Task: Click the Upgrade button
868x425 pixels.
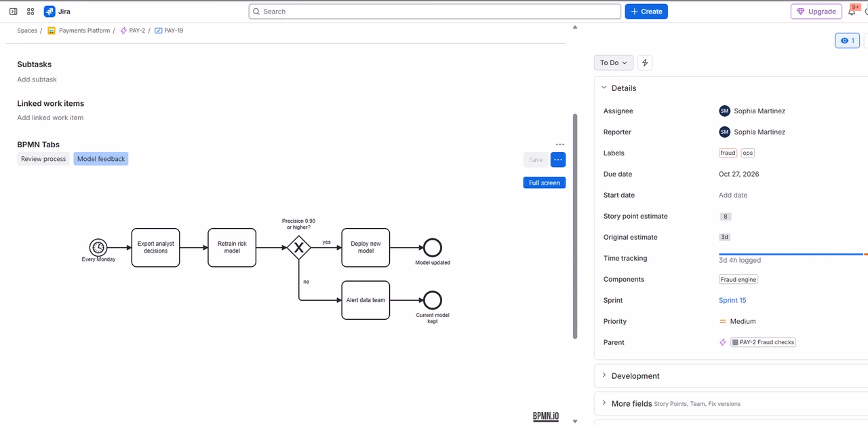Action: point(816,12)
